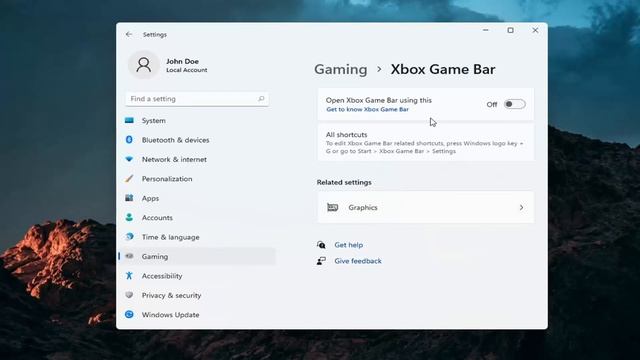Click the Personalization paintbrush icon
640x360 pixels.
coord(129,179)
